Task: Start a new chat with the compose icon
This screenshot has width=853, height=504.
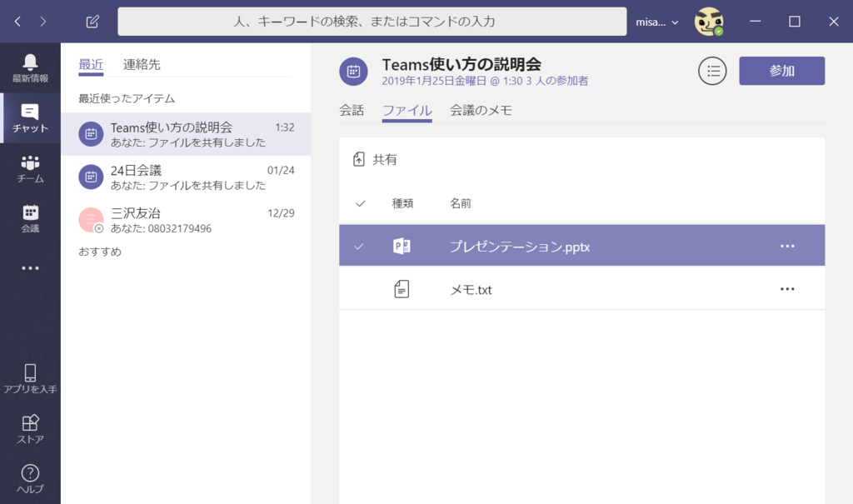Action: coord(92,21)
